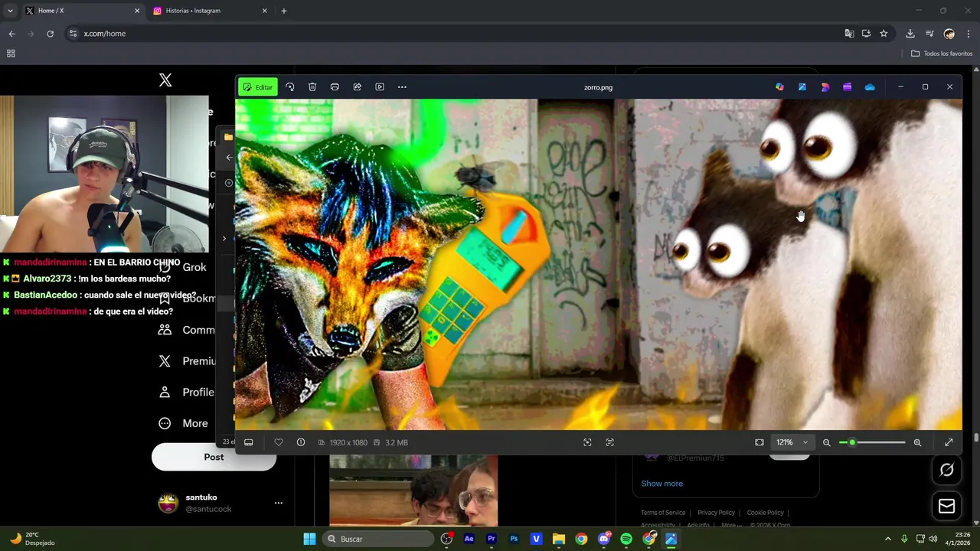
Task: Close the Historias Instagram tab
Action: click(x=265, y=11)
